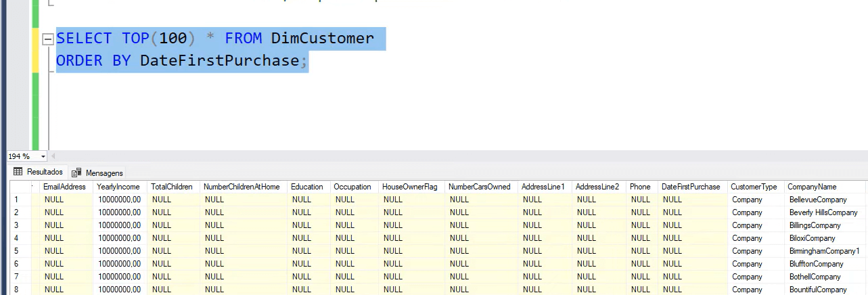Screen dimensions: 868x295
Task: Select the YearlyIncome column header
Action: click(118, 187)
